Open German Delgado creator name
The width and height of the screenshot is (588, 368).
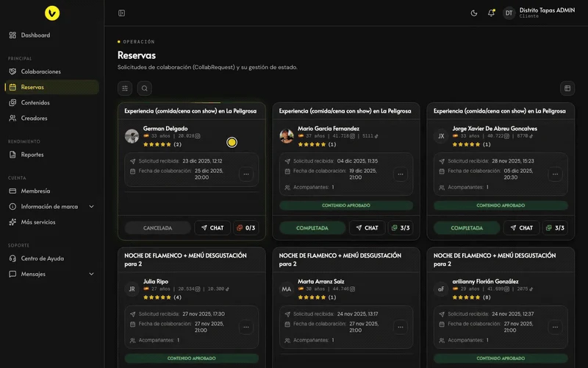tap(165, 128)
